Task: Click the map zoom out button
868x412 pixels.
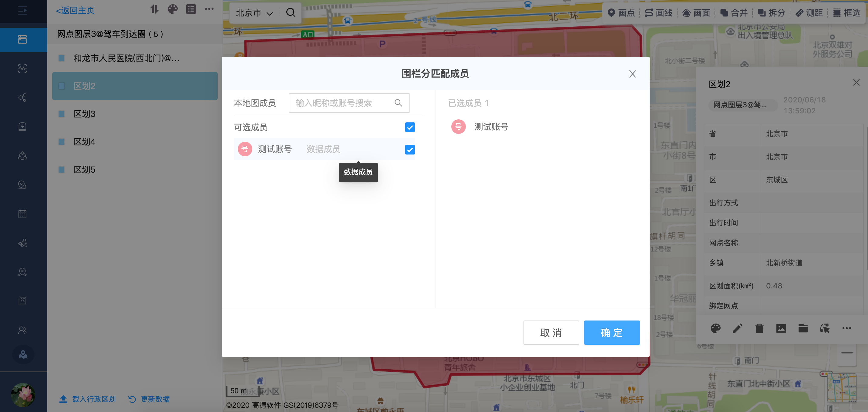Action: (847, 353)
